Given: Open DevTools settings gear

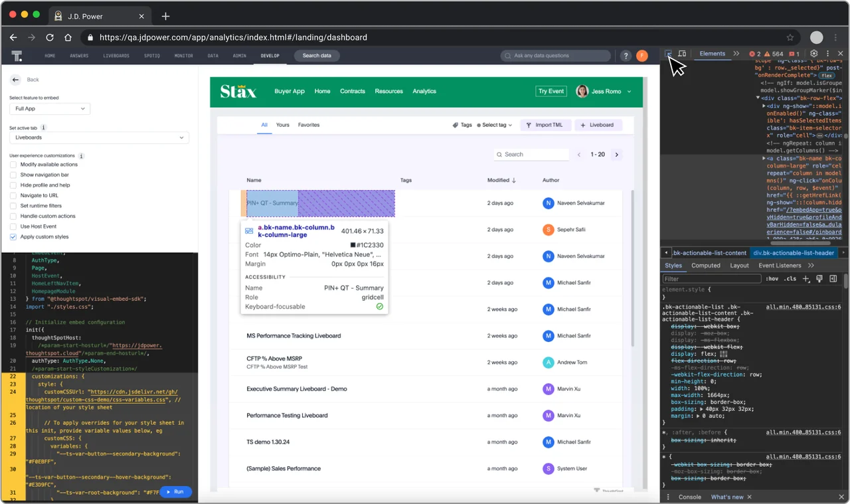Looking at the screenshot, I should (814, 54).
